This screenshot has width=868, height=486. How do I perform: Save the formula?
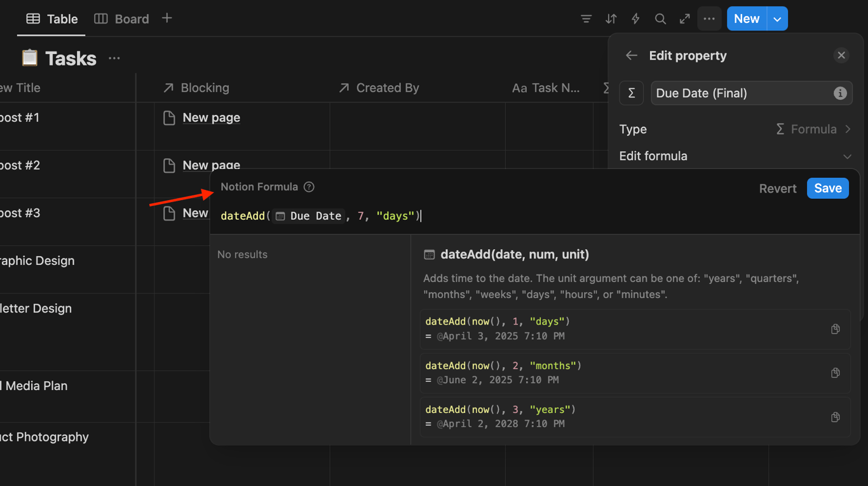click(x=828, y=188)
